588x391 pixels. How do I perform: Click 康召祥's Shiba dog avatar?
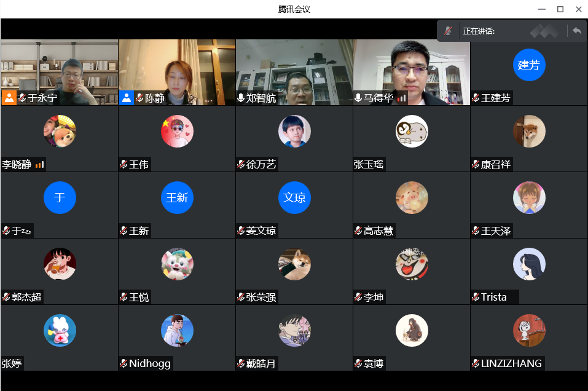(x=529, y=132)
